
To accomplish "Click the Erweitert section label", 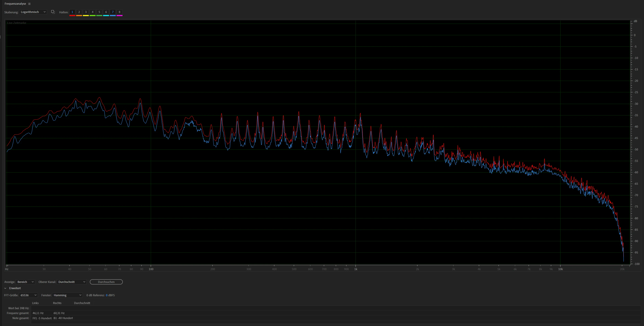I will click(15, 288).
